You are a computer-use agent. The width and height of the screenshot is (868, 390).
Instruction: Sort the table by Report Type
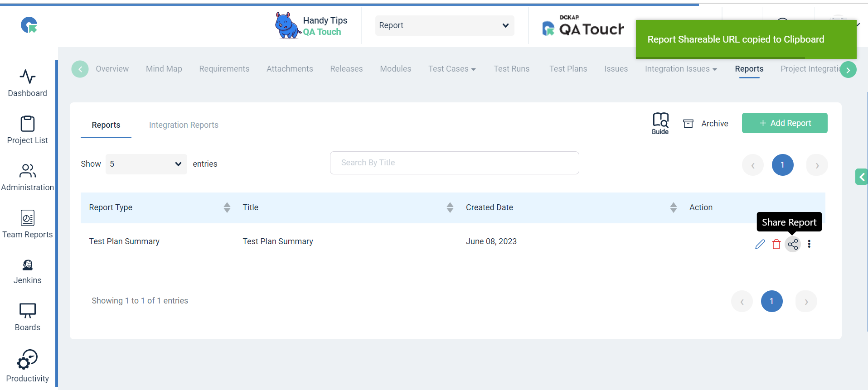227,207
